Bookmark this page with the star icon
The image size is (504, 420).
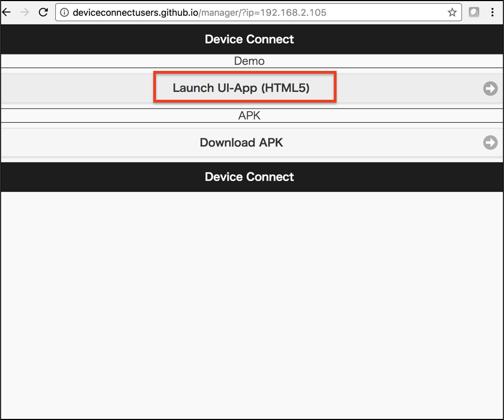click(452, 13)
